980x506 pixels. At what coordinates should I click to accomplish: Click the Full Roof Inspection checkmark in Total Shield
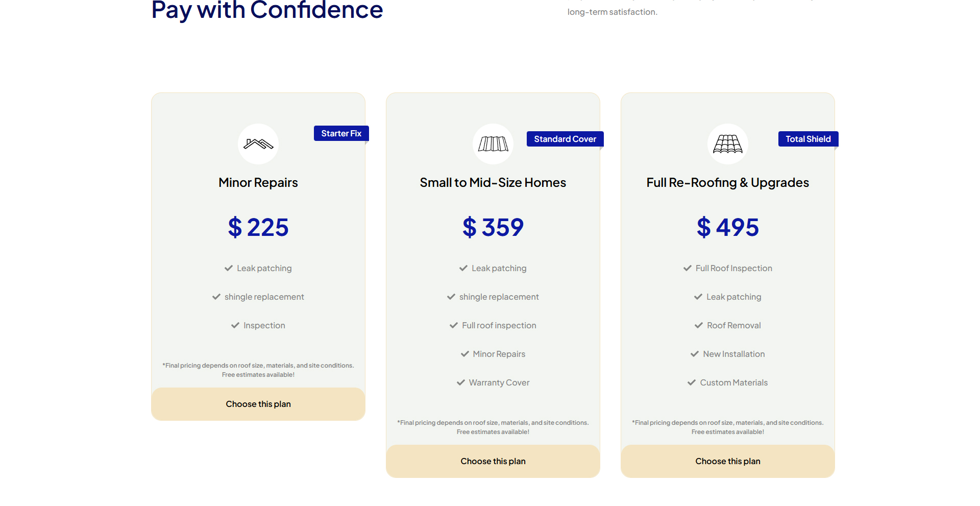coord(688,268)
